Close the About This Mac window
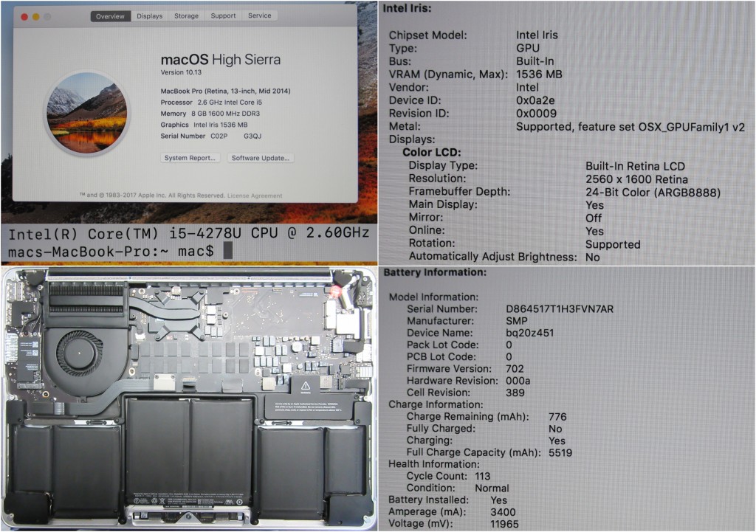756x532 pixels. [x=24, y=16]
